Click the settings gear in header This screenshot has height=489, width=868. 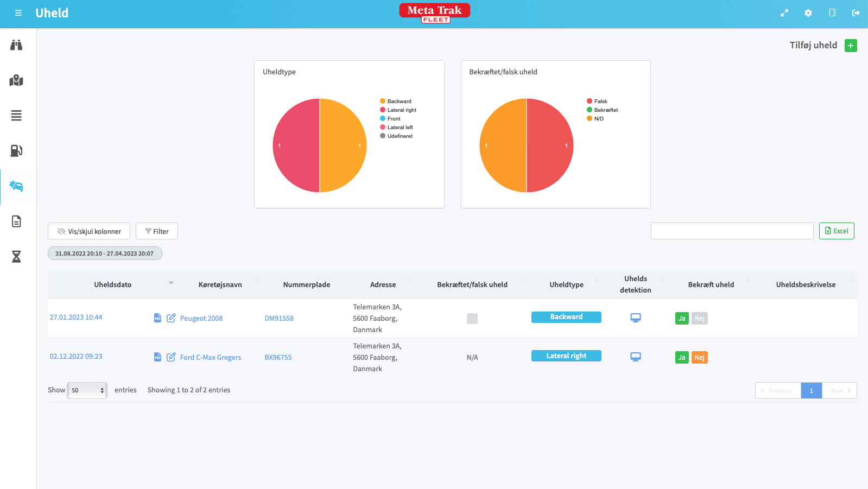[808, 13]
